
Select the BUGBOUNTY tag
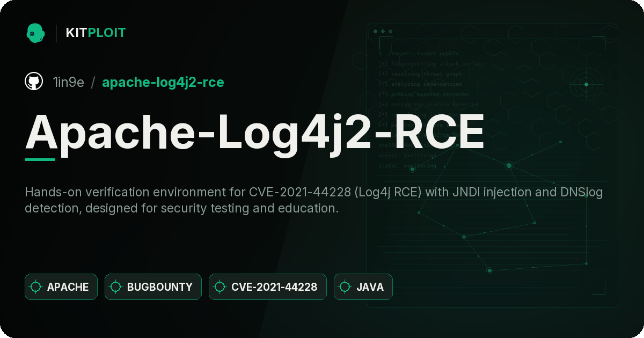coord(153,287)
